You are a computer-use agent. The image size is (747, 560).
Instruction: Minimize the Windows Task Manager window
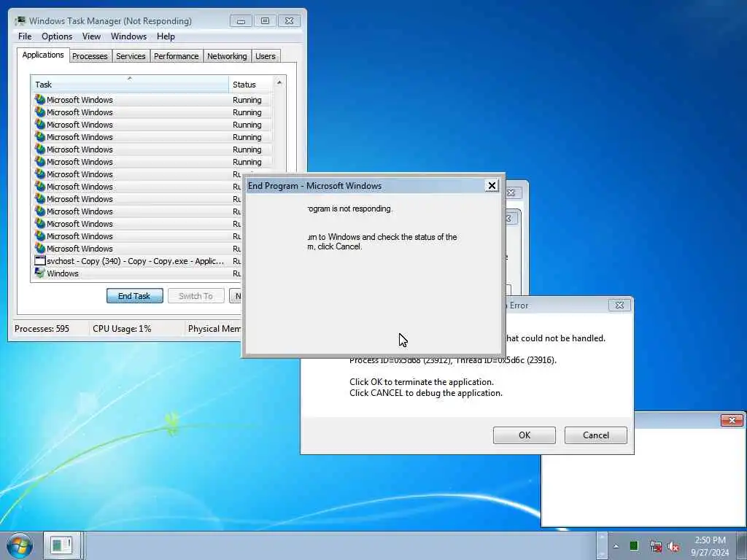[x=241, y=21]
